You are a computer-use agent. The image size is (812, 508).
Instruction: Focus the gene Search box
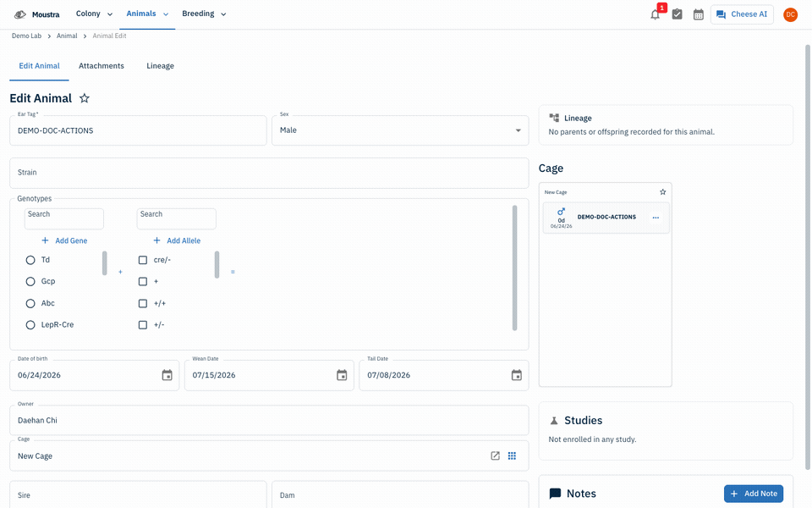[x=63, y=218]
